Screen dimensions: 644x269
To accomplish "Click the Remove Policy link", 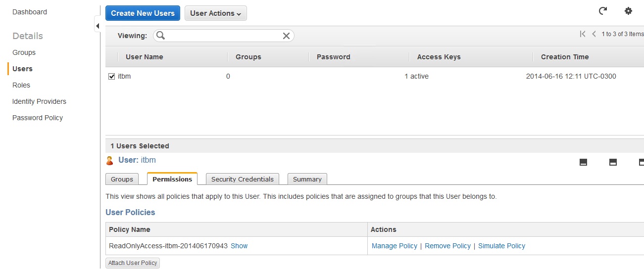I will [447, 246].
